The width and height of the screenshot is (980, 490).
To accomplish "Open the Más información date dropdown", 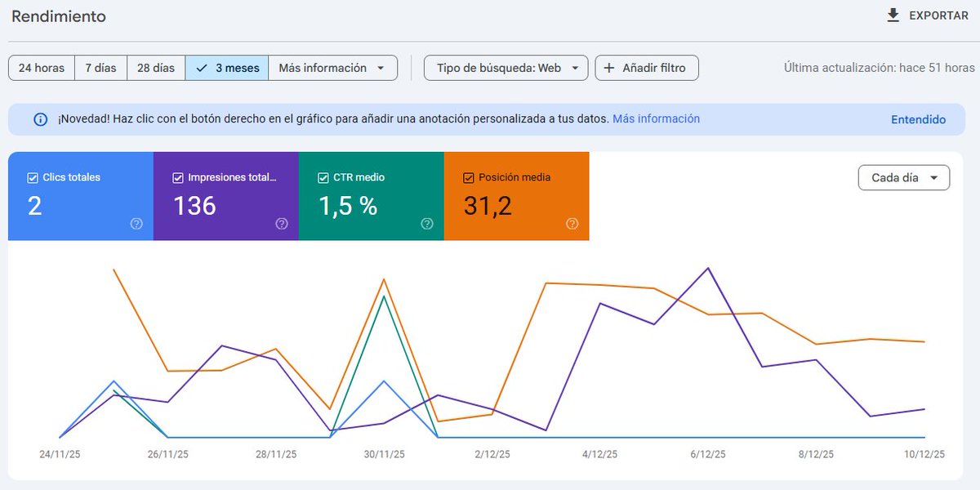I will pos(332,68).
